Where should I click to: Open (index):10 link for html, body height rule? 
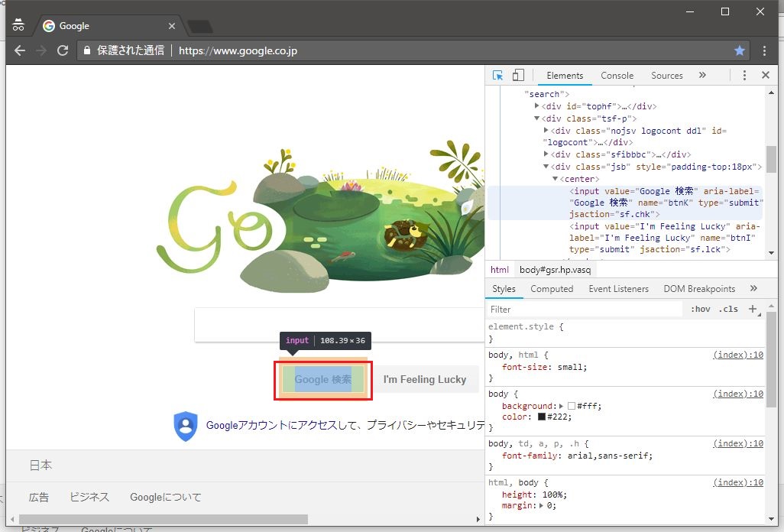click(738, 482)
